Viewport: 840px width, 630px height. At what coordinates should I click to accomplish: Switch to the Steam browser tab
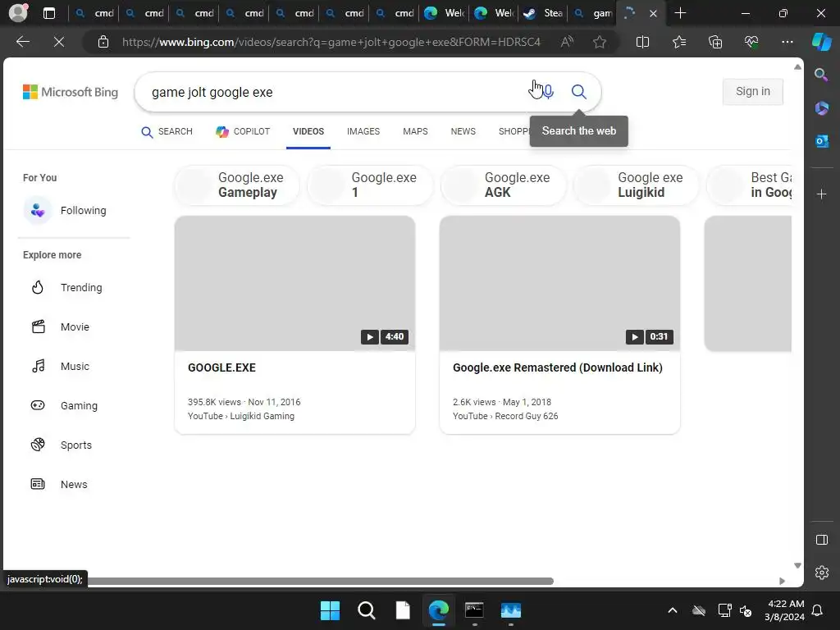(544, 13)
